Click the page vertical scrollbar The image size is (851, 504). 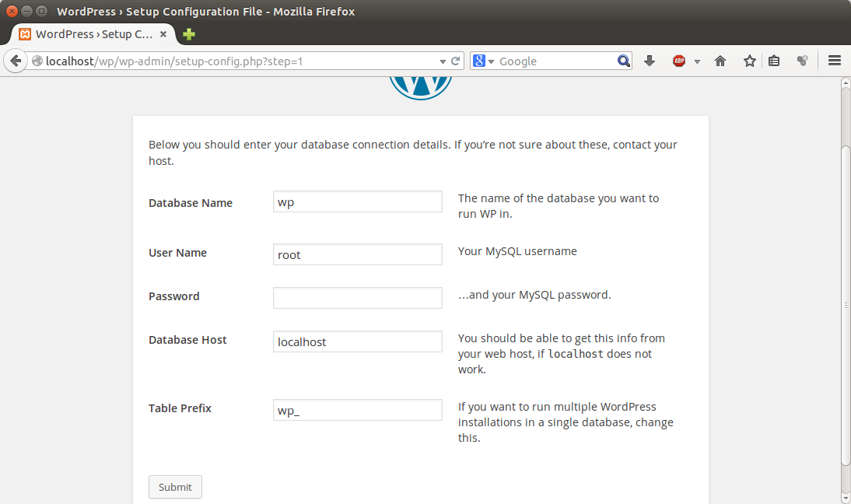pyautogui.click(x=846, y=303)
